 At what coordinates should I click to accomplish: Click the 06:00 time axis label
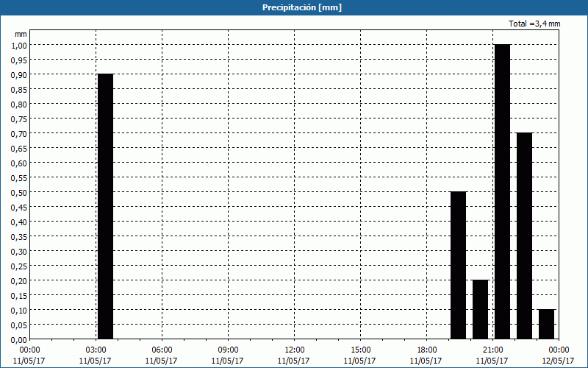[162, 350]
